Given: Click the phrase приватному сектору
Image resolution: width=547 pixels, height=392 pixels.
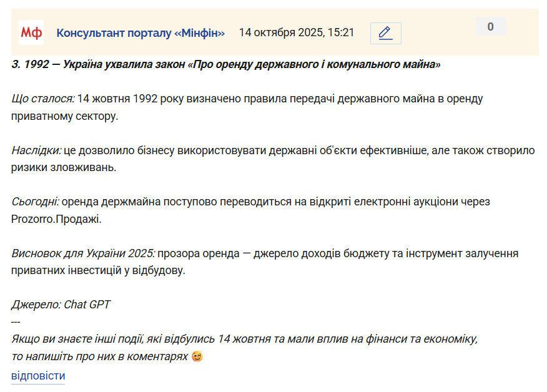Looking at the screenshot, I should (64, 116).
